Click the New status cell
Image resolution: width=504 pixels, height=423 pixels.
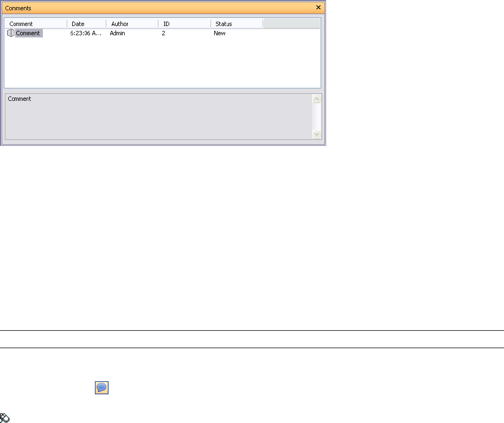point(220,33)
